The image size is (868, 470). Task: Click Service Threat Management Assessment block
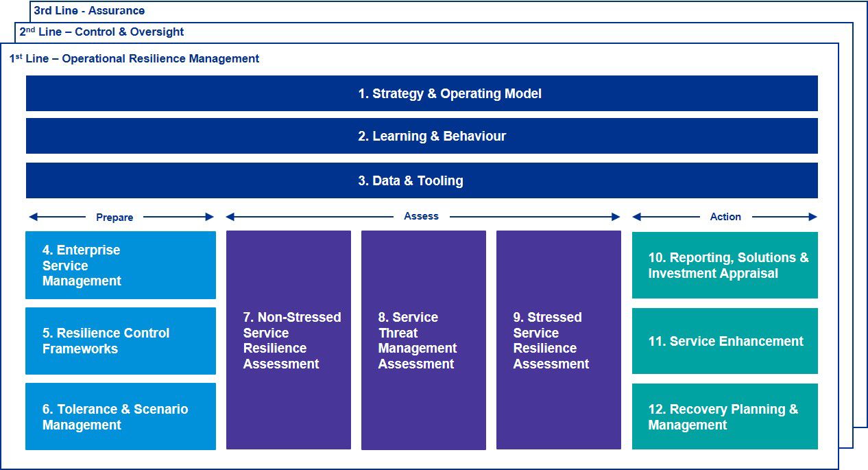424,340
